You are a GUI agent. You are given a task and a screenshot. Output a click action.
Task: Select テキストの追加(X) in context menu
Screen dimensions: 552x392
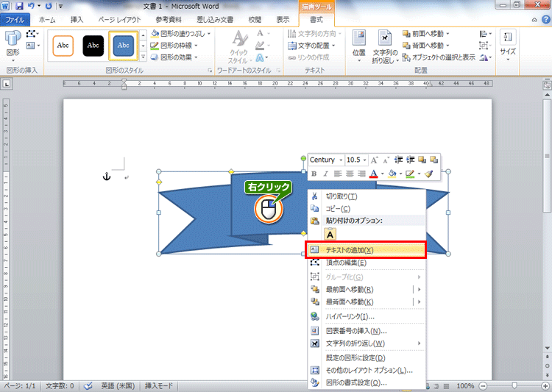(366, 250)
